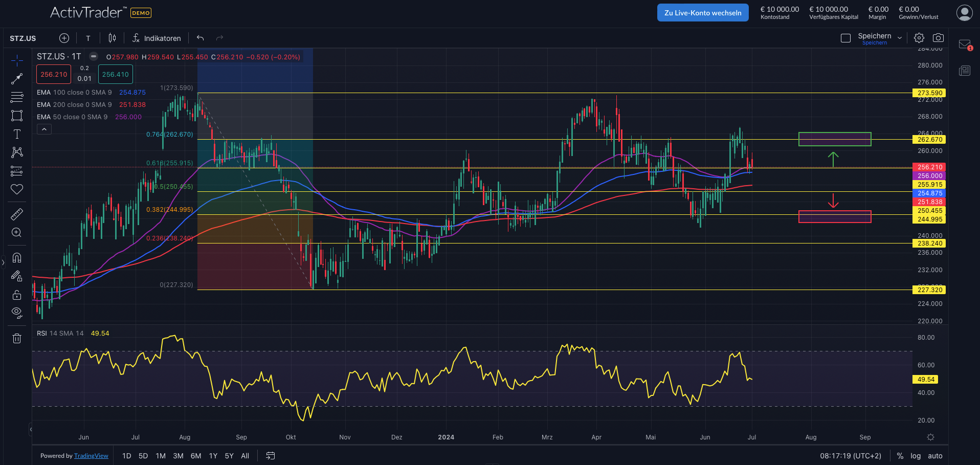Click the yellow 273.590 price label

929,93
